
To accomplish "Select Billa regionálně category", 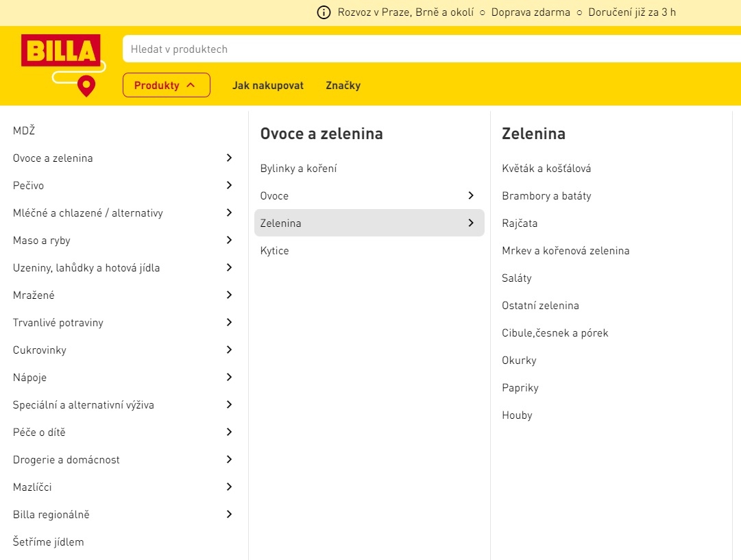I will coord(51,514).
